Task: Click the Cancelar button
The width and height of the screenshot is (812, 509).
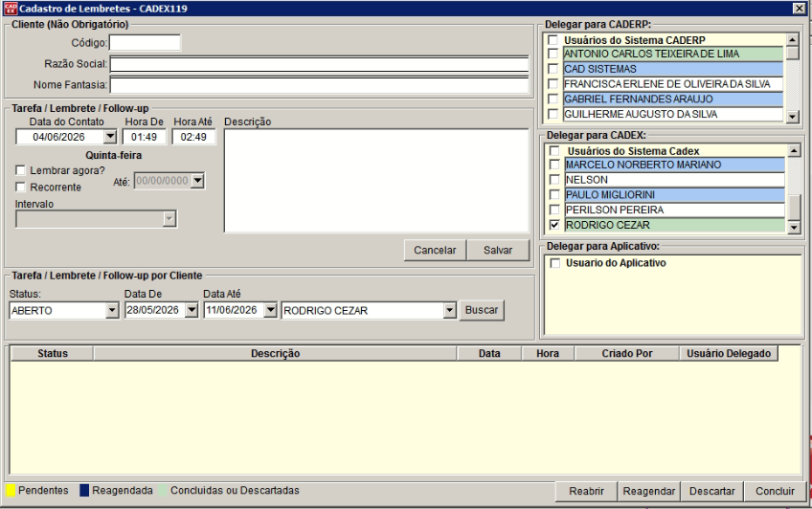Action: click(x=435, y=250)
